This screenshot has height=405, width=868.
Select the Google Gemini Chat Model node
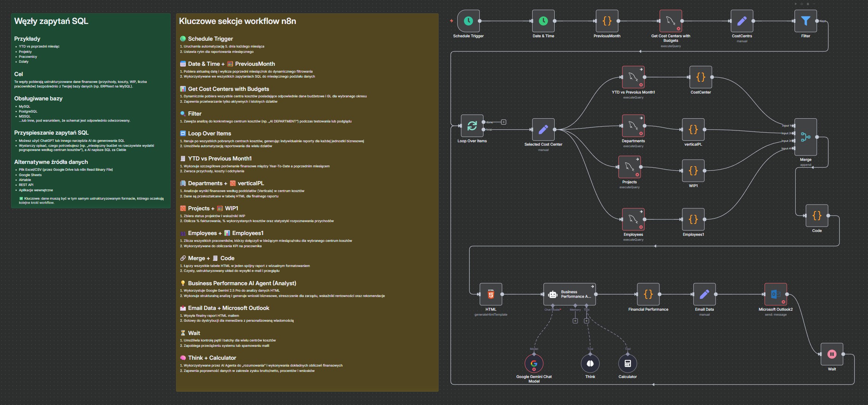click(534, 364)
